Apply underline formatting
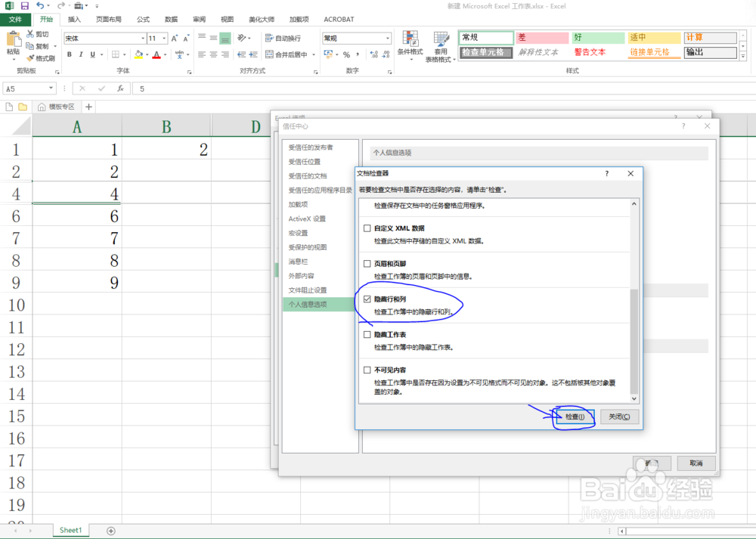The width and height of the screenshot is (756, 539). (92, 54)
